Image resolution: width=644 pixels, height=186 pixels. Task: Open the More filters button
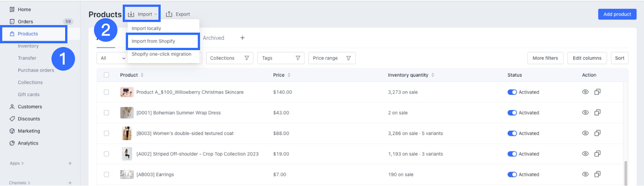545,58
